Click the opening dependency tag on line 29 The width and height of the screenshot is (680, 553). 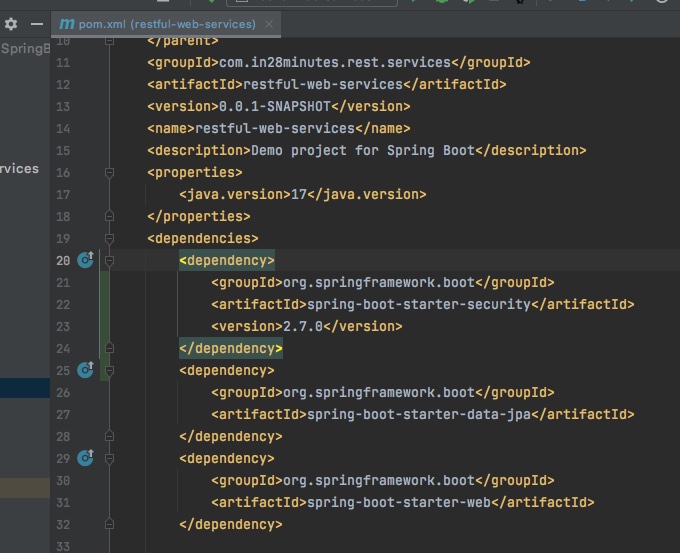point(227,458)
